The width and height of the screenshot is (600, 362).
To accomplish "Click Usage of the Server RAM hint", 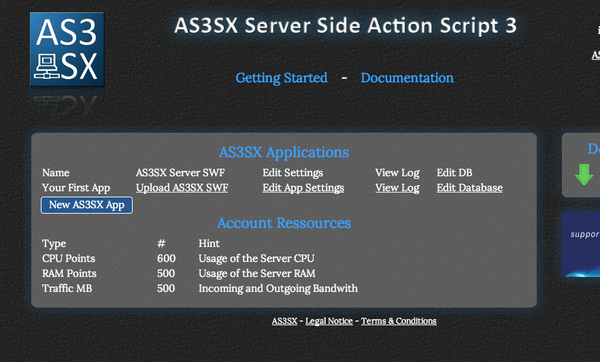I will (257, 274).
